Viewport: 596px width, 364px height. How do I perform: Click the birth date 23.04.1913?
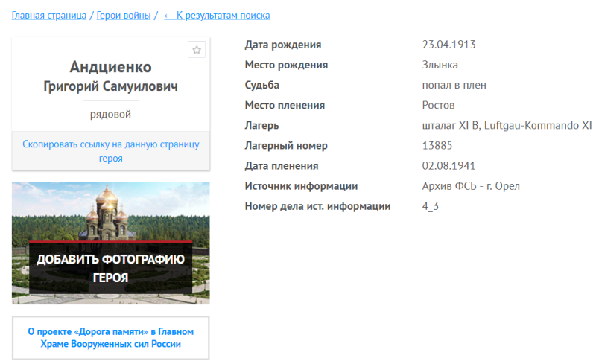(x=449, y=45)
